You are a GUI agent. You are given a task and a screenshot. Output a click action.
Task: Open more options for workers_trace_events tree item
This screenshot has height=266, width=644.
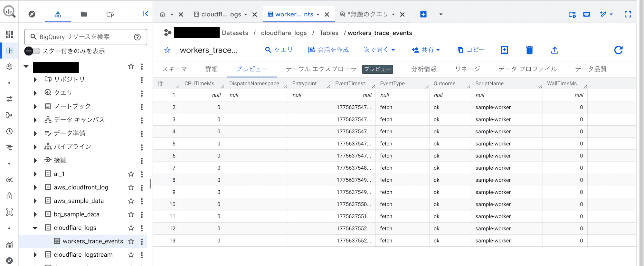[142, 242]
